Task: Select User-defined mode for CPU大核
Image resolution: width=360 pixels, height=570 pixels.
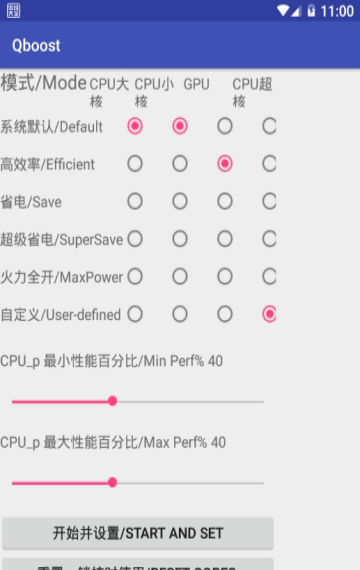Action: [x=135, y=314]
